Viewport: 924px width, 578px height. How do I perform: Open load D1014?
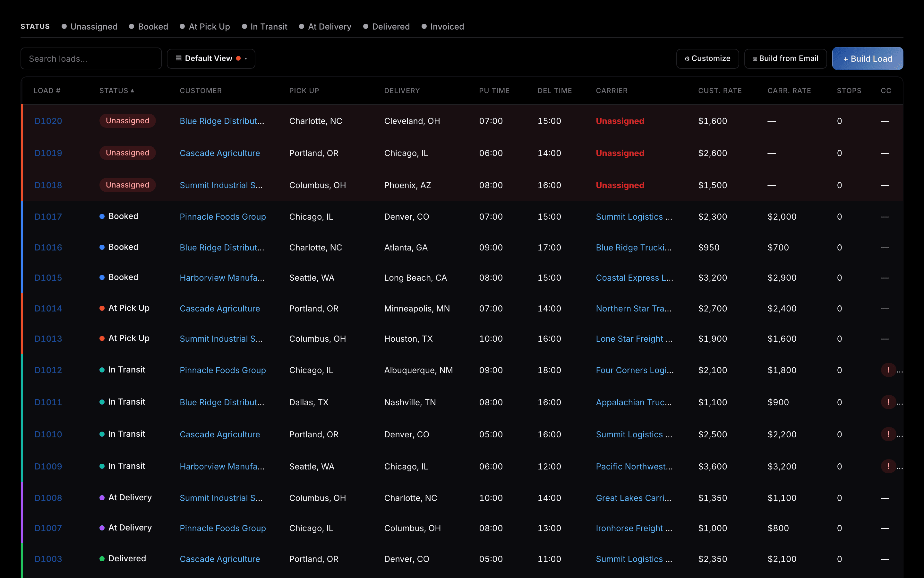(x=48, y=308)
